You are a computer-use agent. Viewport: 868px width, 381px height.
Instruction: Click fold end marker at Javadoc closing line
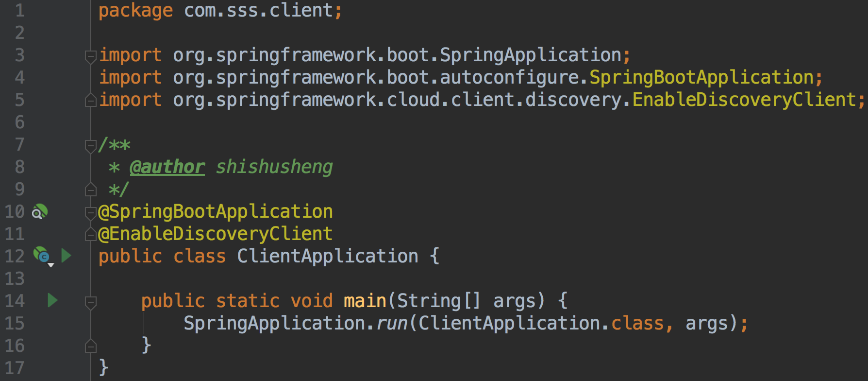pyautogui.click(x=90, y=190)
